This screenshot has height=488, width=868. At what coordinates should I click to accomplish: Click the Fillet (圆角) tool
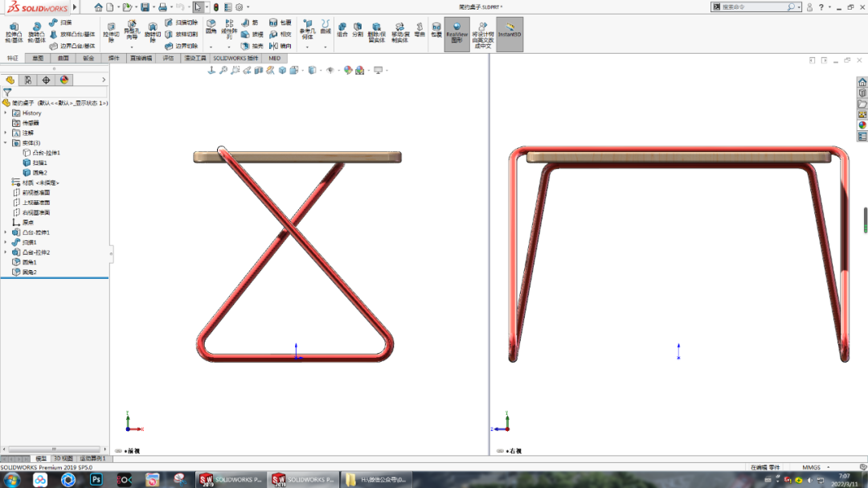click(211, 27)
